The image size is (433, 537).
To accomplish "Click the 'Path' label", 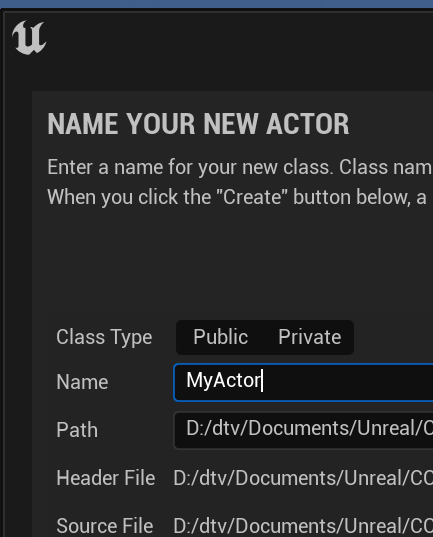I will click(x=77, y=430).
